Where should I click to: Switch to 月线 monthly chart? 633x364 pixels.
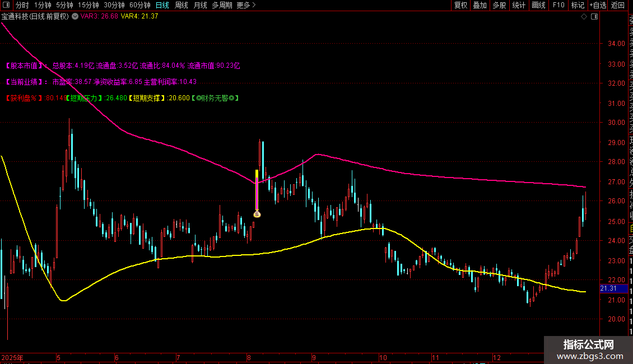[200, 5]
